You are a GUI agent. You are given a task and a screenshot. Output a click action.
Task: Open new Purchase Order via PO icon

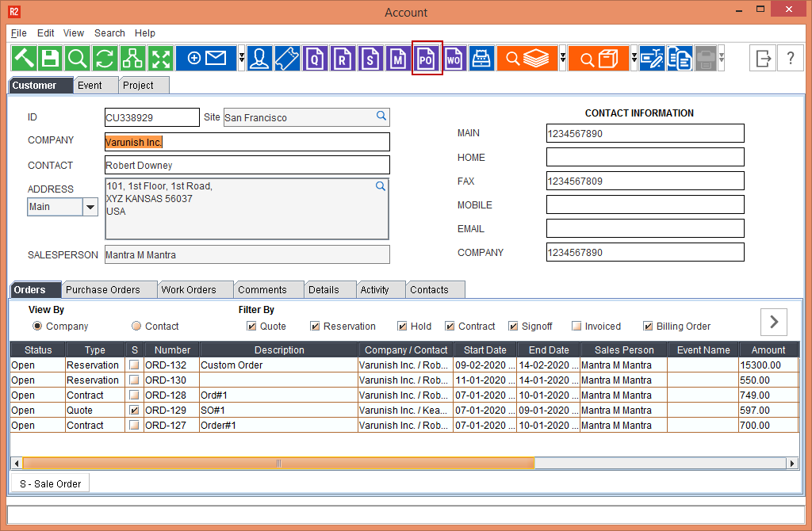(427, 59)
